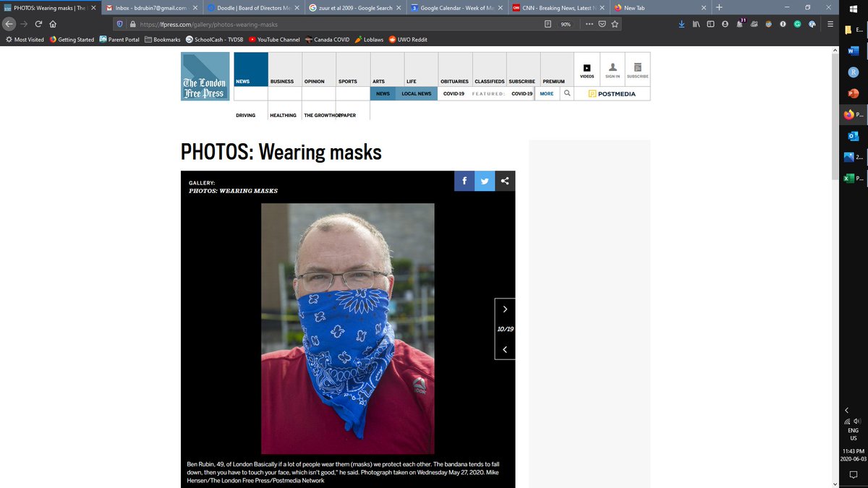This screenshot has width=868, height=488.
Task: Open Word from the Windows taskbar
Action: (x=854, y=51)
